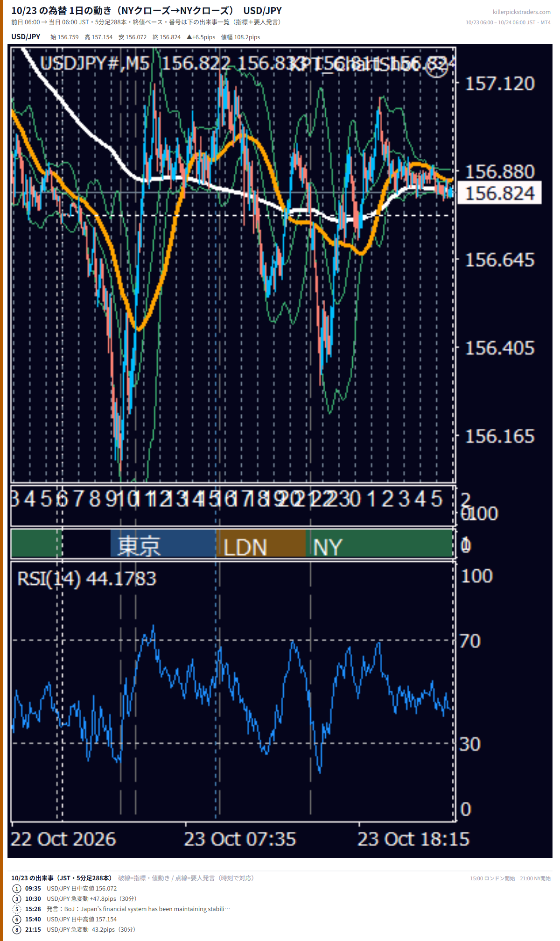Click the USDJPY#,M5 chart symbol label
The height and width of the screenshot is (941, 560).
(95, 63)
